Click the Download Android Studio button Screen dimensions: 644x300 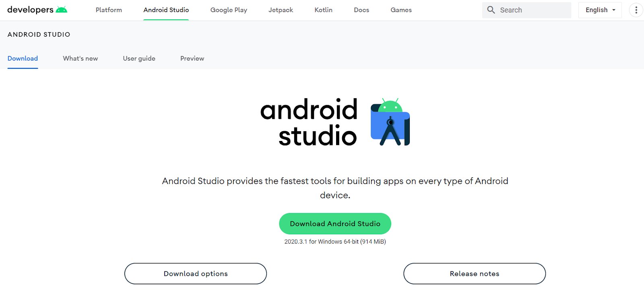tap(335, 223)
